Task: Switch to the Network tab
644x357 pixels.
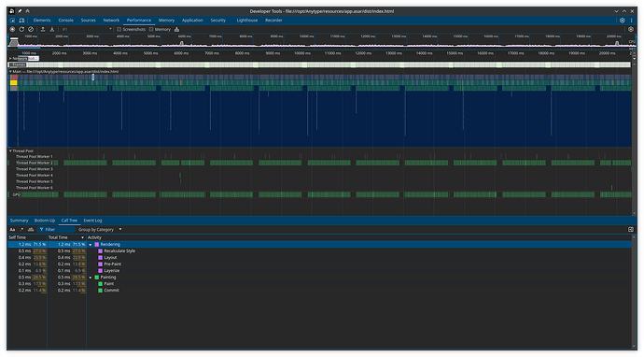Action: (111, 21)
